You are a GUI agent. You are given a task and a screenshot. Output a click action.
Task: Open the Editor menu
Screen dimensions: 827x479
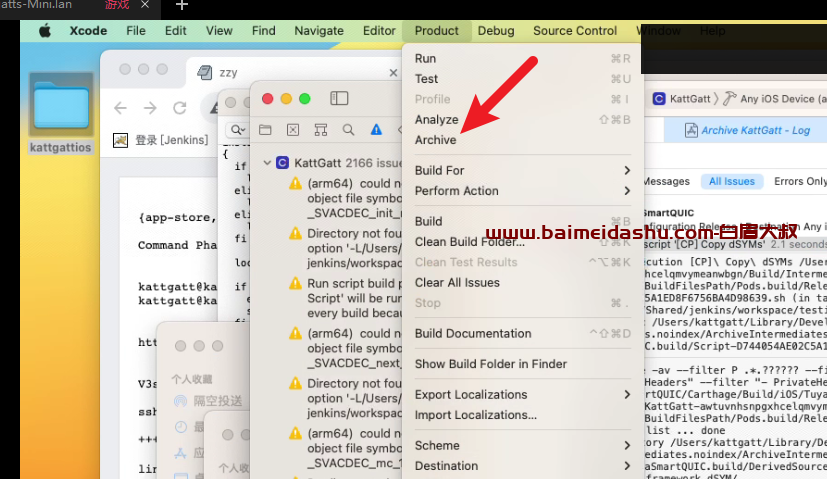[x=379, y=31]
